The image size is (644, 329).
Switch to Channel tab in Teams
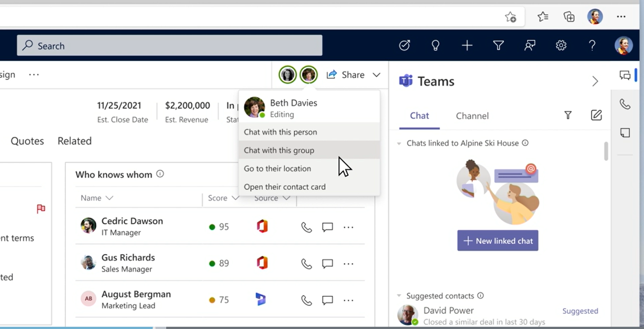(x=472, y=116)
